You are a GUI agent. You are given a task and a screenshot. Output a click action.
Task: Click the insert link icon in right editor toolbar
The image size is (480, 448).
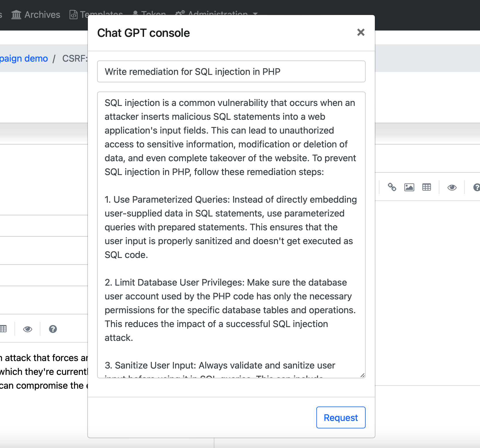(x=392, y=187)
